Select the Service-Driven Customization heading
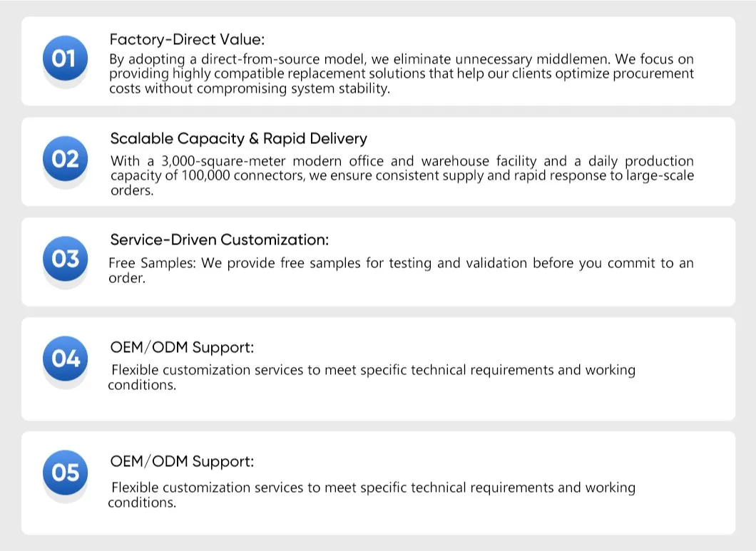Image resolution: width=756 pixels, height=551 pixels. (220, 240)
